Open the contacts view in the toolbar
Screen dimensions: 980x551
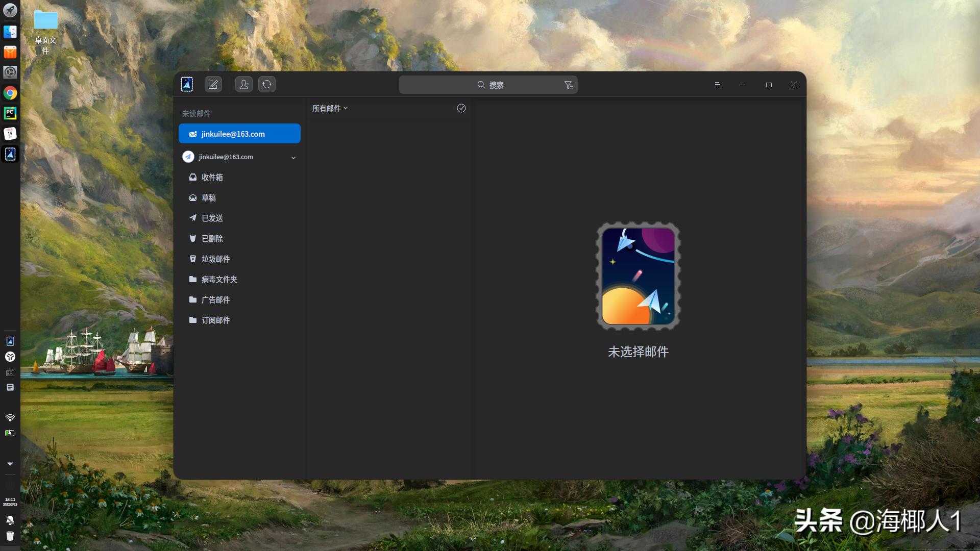(243, 84)
